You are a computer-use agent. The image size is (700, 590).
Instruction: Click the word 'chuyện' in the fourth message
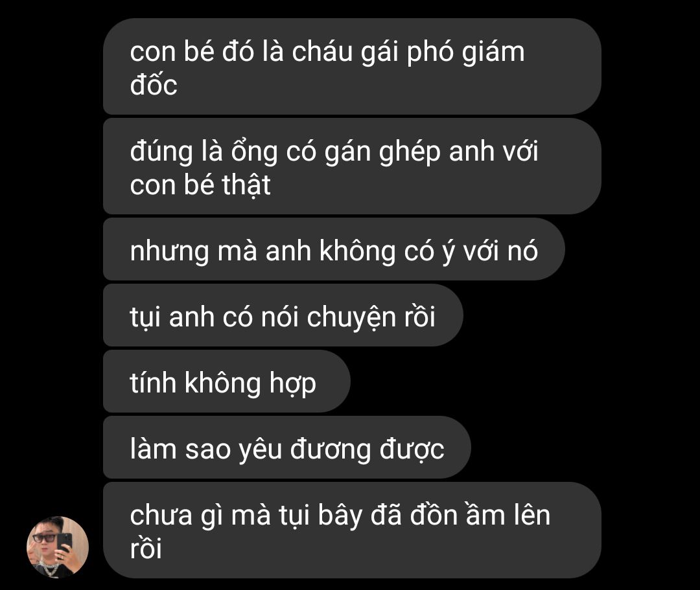351,317
